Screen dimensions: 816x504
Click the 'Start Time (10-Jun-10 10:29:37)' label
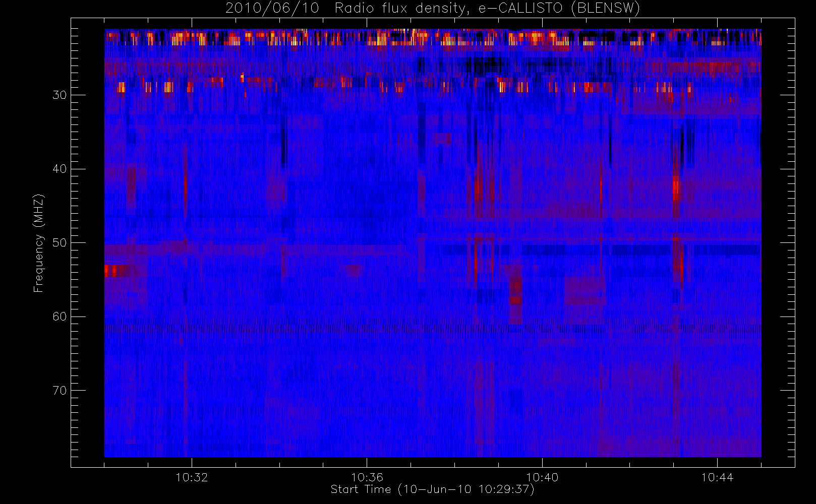(432, 489)
